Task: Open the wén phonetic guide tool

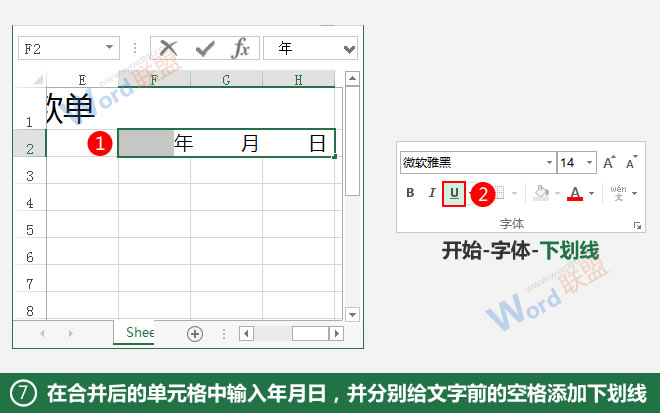Action: (x=618, y=193)
